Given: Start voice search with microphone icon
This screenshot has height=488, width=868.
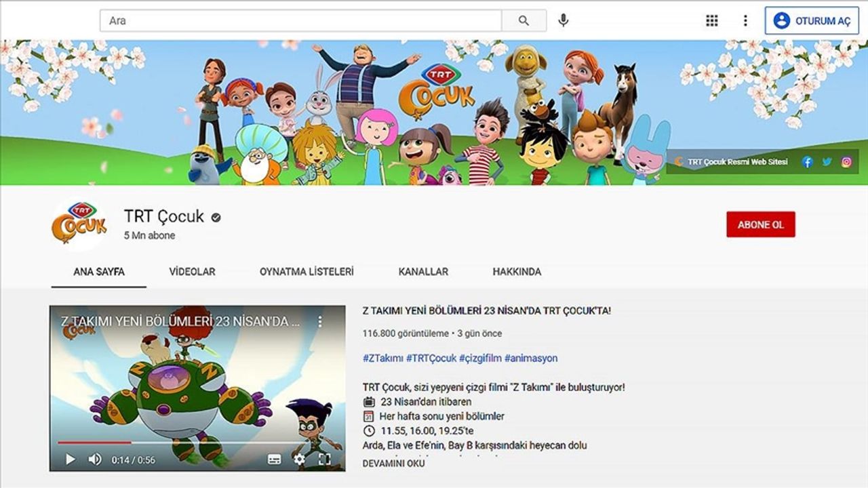Looking at the screenshot, I should (x=563, y=21).
